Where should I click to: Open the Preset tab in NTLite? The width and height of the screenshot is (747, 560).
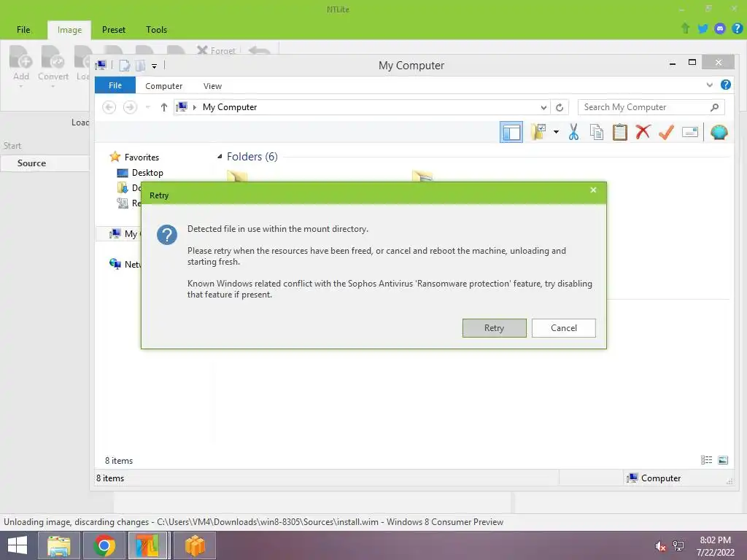point(114,29)
